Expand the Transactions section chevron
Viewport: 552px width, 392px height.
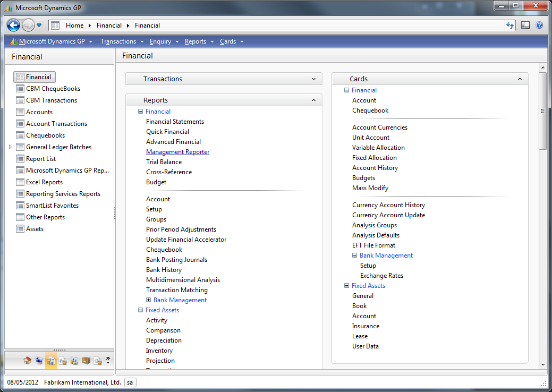[313, 79]
